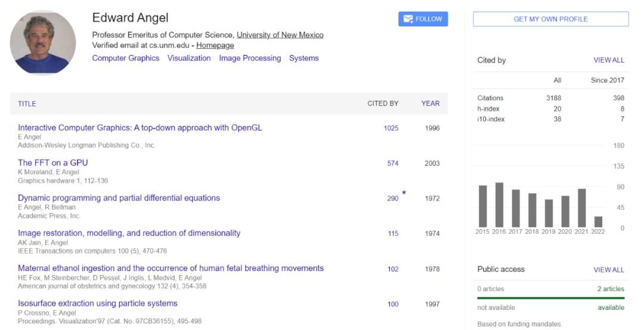Click View All beside Public access
Viewport: 644px width, 330px height.
click(x=609, y=270)
